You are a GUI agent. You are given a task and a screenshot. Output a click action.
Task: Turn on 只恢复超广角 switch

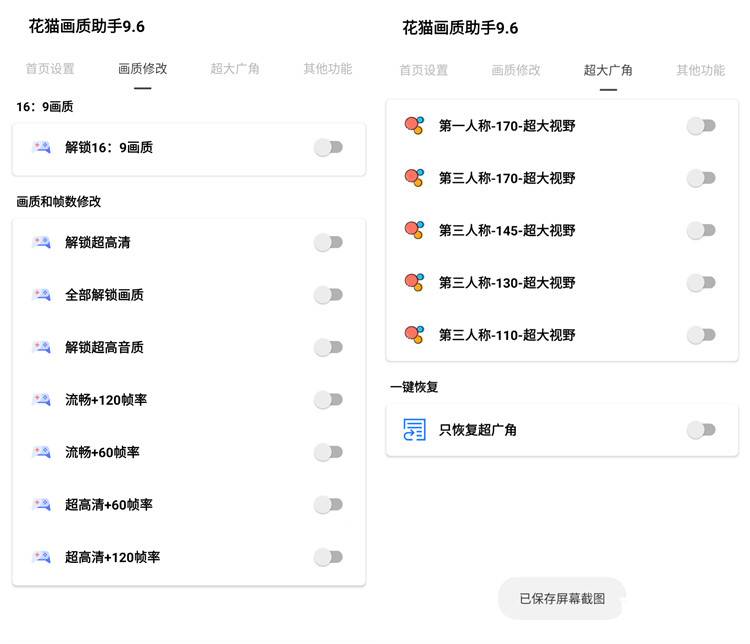coord(701,430)
